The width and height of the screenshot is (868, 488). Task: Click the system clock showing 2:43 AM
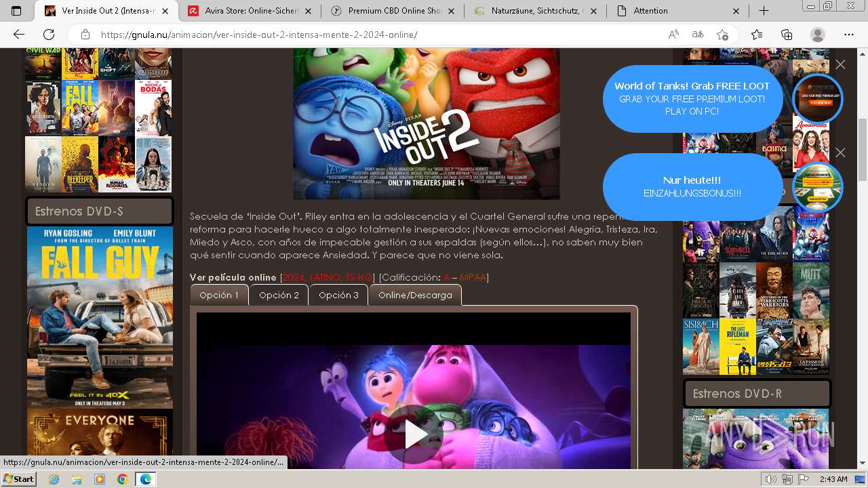833,479
